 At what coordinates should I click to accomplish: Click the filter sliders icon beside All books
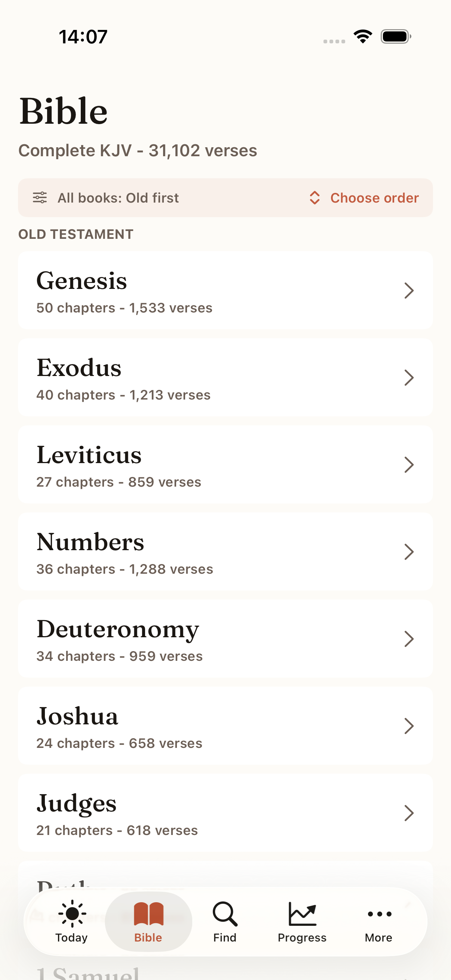point(40,197)
